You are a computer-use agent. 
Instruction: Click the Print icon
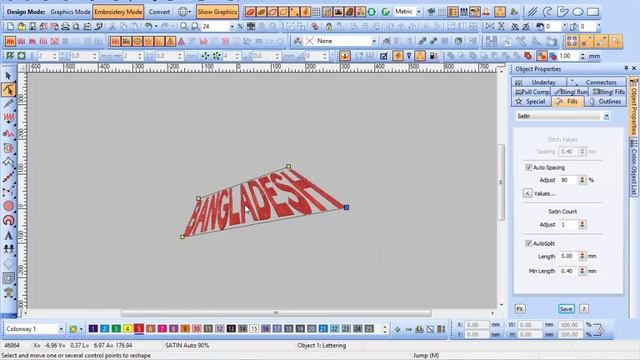pyautogui.click(x=65, y=27)
